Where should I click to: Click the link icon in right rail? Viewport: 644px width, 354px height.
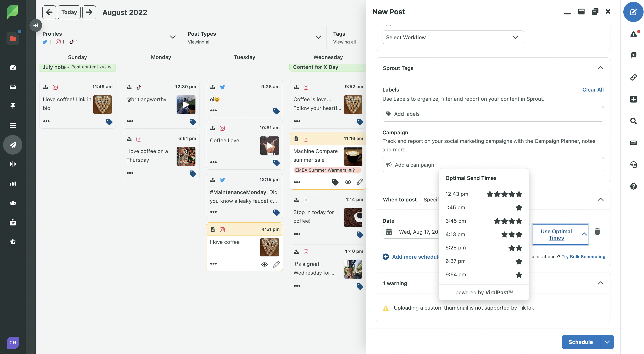[633, 77]
